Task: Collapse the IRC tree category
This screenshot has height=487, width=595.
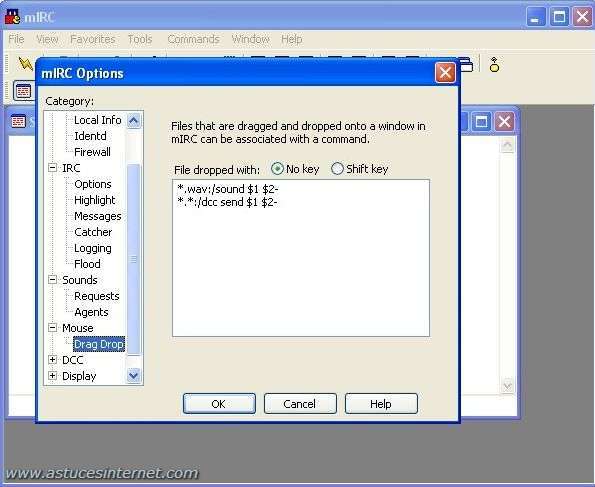Action: pos(53,167)
